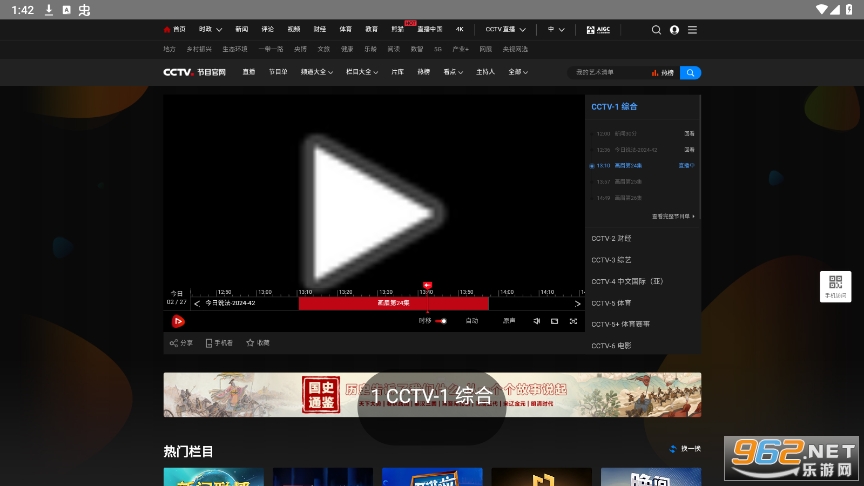The image size is (864, 486).
Task: Expand the CCTV直播 dropdown in top bar
Action: point(505,30)
